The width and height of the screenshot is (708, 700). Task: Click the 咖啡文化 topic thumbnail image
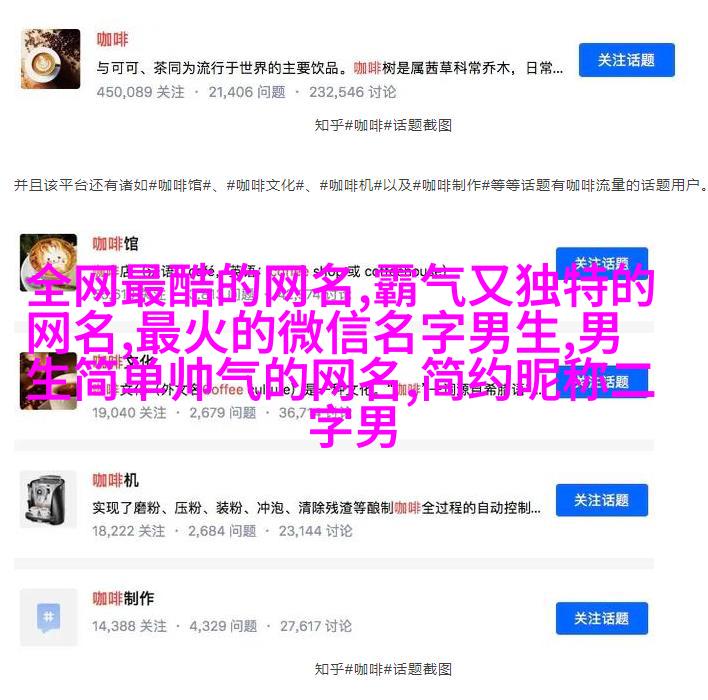pyautogui.click(x=48, y=382)
